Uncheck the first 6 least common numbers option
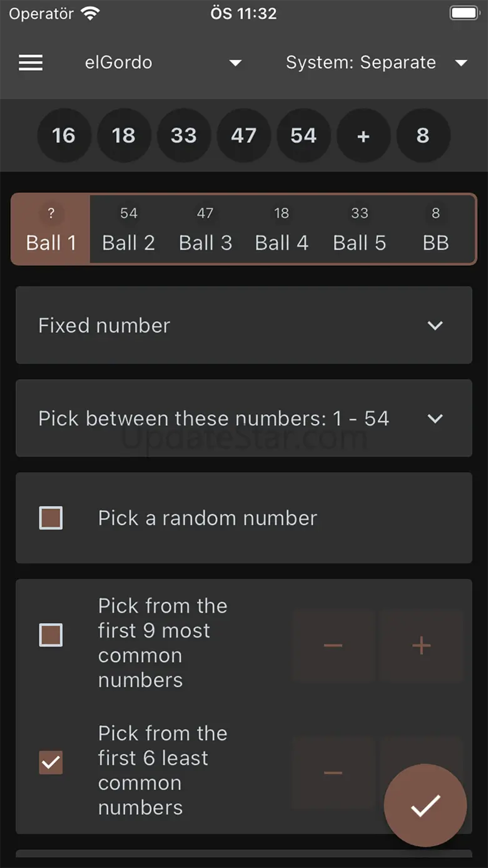The width and height of the screenshot is (488, 868). coord(51,763)
